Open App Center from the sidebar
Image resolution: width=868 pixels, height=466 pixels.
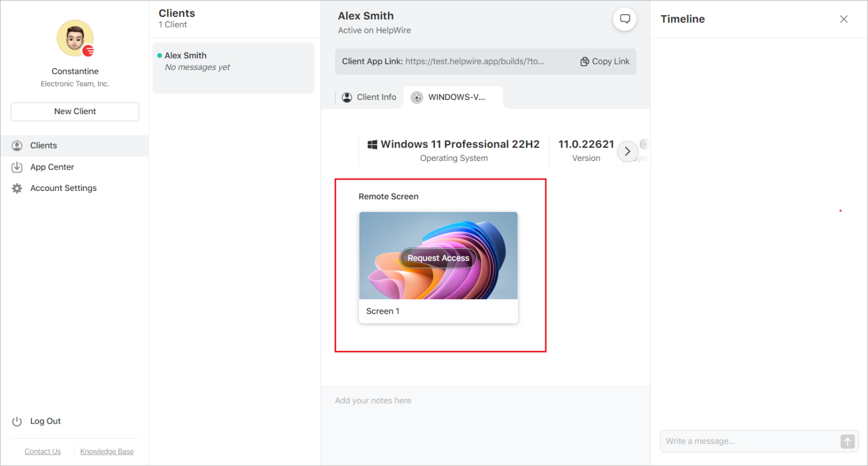tap(52, 167)
